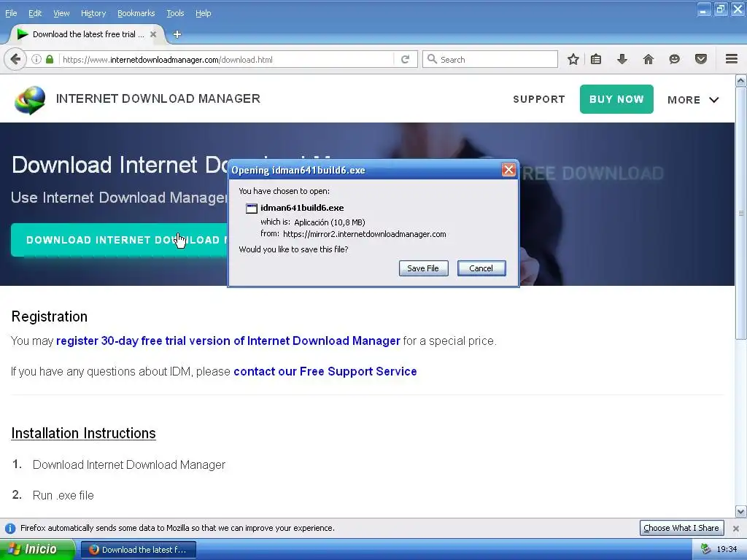Open the Pocket icon in toolbar
Screen dimensions: 747x560
(x=701, y=60)
